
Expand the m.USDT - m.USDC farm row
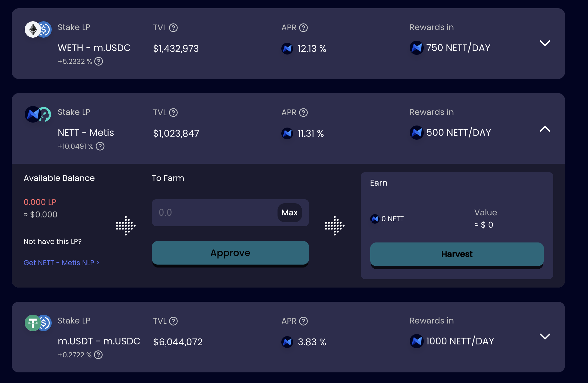click(545, 336)
